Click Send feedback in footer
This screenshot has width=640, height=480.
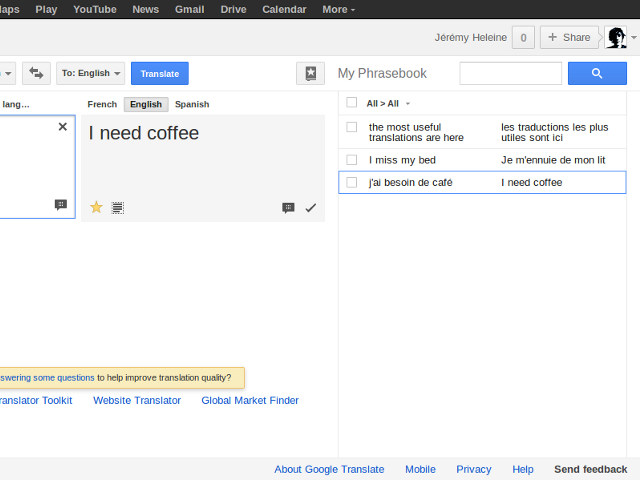point(591,469)
